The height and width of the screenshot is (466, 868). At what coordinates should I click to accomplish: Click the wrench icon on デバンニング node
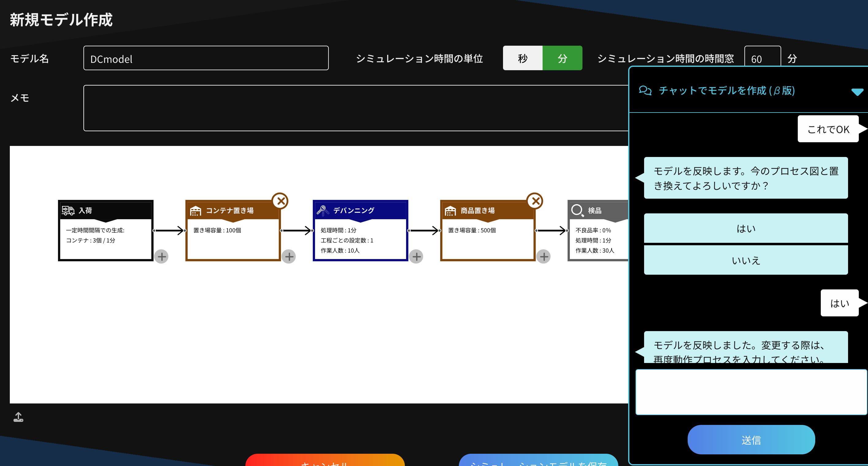pos(322,210)
